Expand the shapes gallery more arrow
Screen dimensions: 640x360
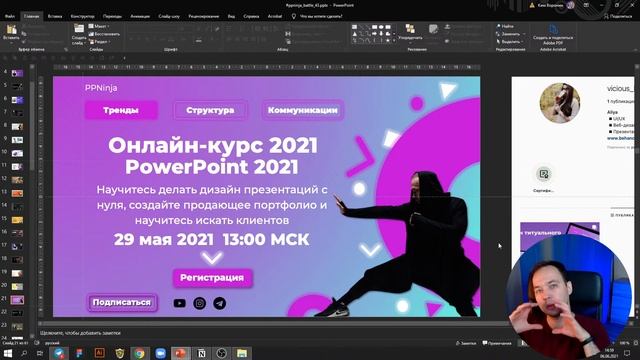(x=394, y=41)
